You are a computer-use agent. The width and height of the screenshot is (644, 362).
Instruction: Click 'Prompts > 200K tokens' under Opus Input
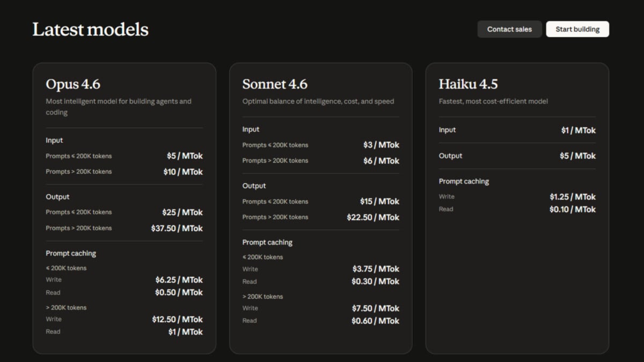[x=79, y=172]
